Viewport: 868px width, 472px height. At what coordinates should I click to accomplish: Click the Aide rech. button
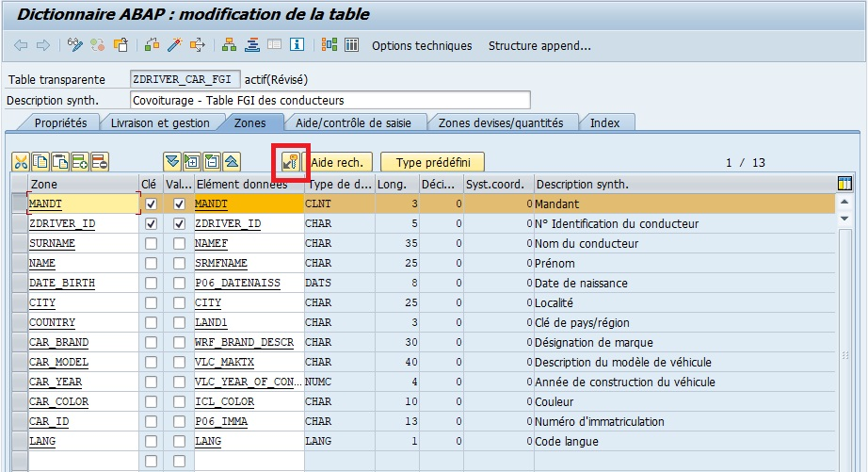(337, 163)
